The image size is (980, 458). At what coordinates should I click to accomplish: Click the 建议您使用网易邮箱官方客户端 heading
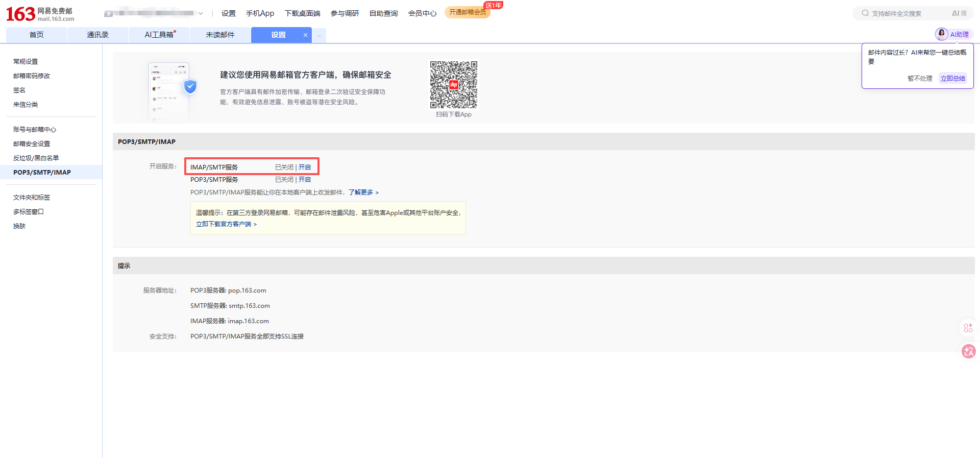(x=306, y=75)
